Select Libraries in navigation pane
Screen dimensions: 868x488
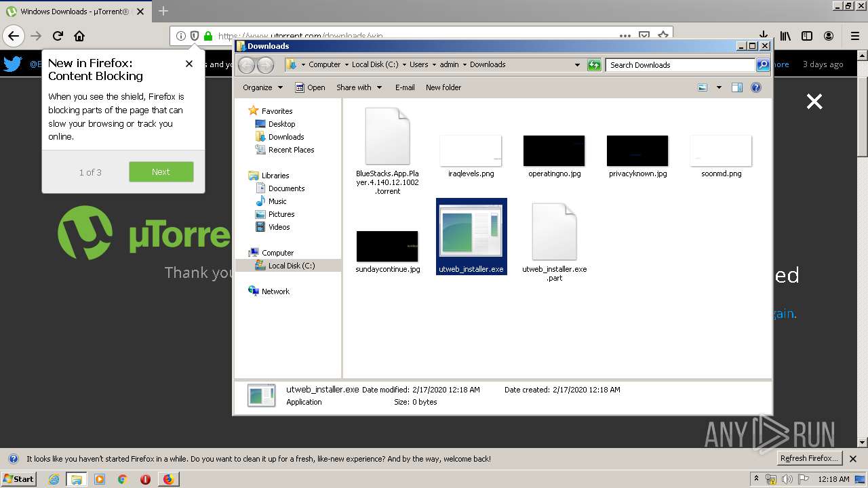[x=275, y=176]
